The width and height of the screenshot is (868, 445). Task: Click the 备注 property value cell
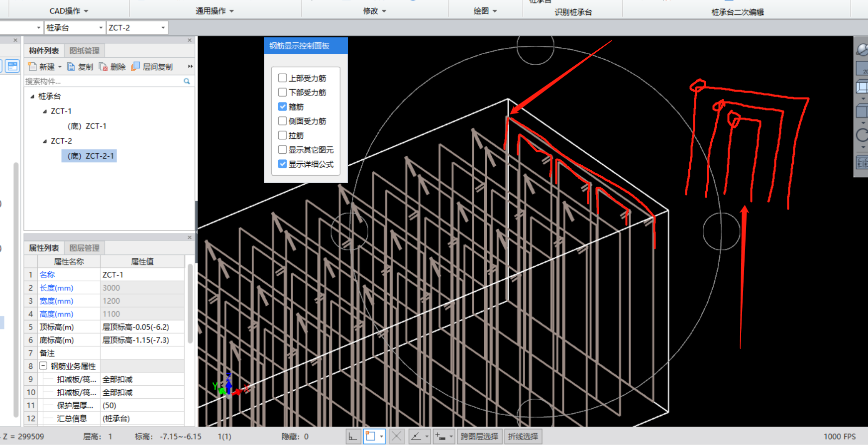click(x=142, y=353)
